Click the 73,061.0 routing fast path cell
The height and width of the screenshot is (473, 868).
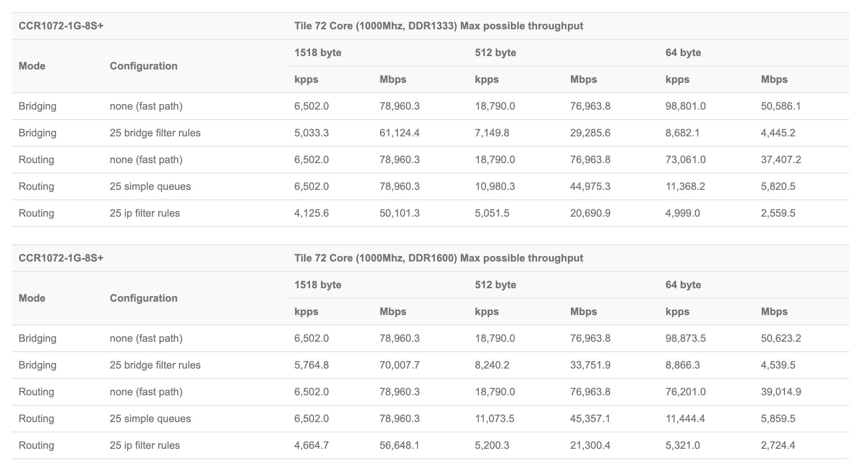[x=685, y=160]
